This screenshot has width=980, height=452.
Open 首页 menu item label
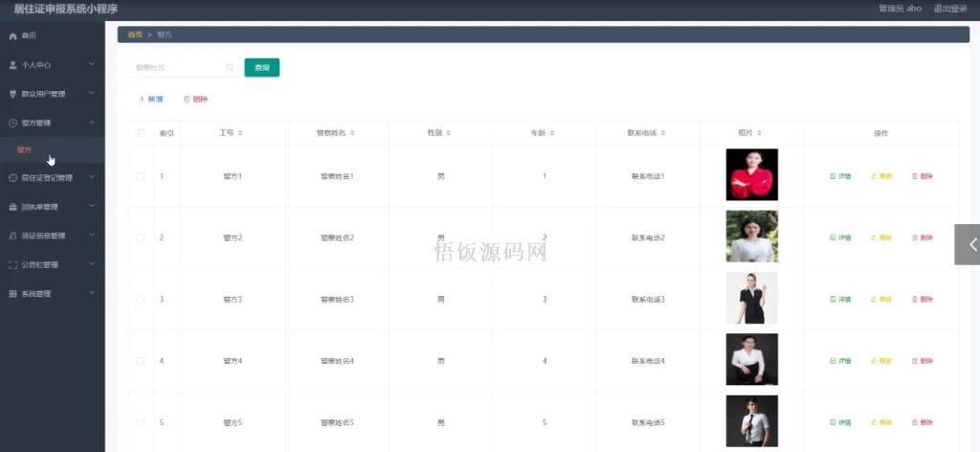pyautogui.click(x=29, y=36)
